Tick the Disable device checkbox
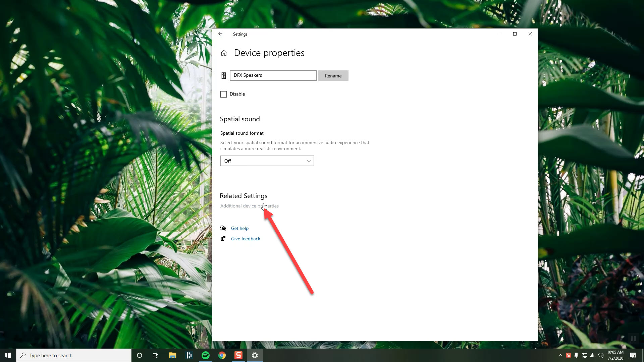Image resolution: width=644 pixels, height=362 pixels. tap(224, 94)
